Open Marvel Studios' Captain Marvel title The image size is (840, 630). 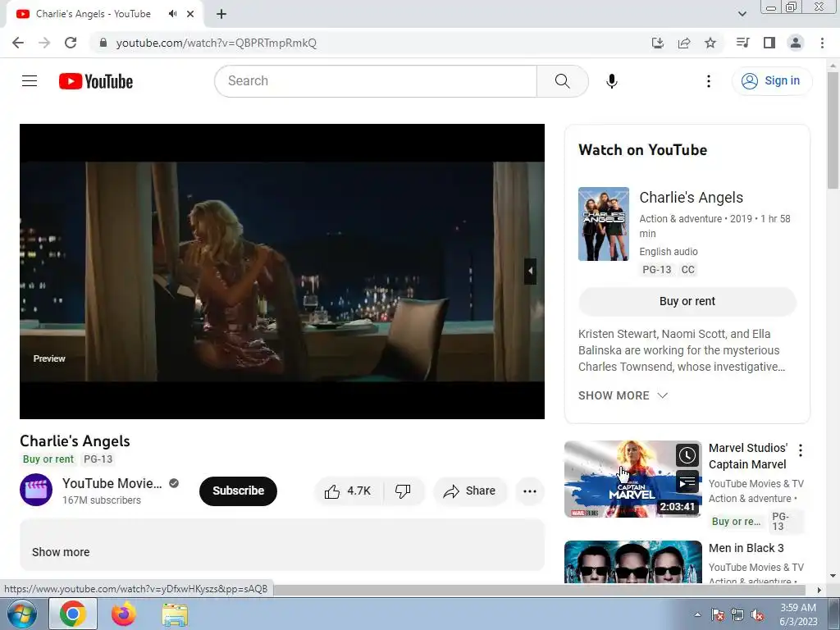coord(748,456)
